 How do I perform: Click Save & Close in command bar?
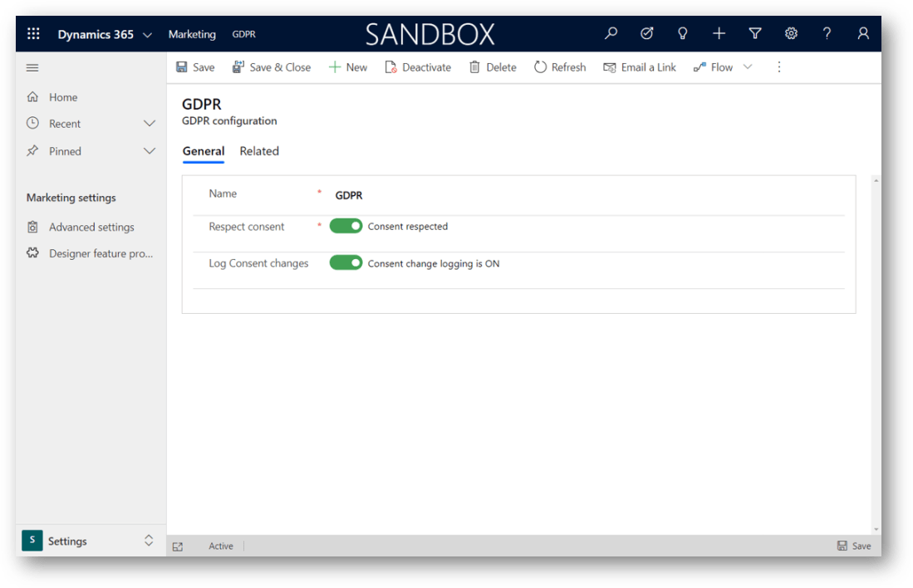(272, 67)
